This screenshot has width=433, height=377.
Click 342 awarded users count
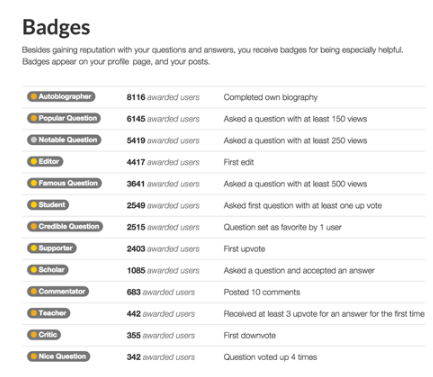pos(161,357)
